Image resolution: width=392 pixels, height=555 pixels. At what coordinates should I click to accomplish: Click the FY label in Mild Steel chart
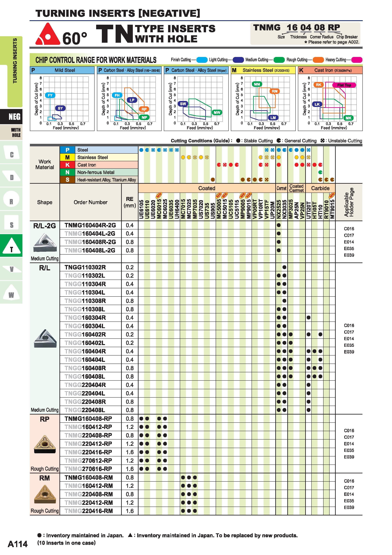click(50, 95)
